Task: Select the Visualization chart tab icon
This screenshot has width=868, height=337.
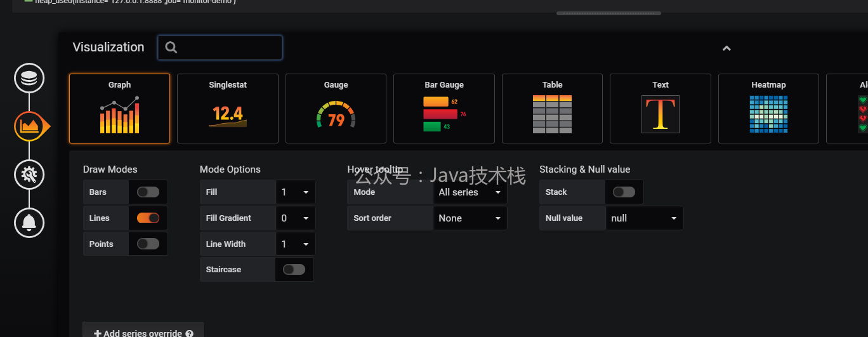Action: pyautogui.click(x=29, y=126)
